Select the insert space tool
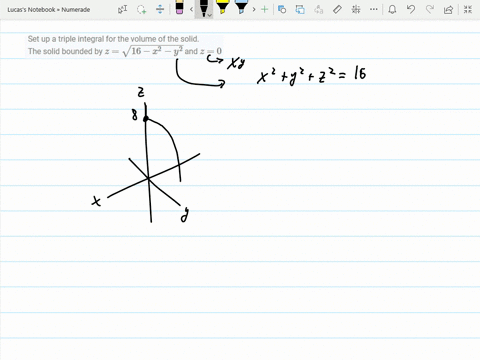Image resolution: width=480 pixels, height=360 pixels. pyautogui.click(x=160, y=9)
